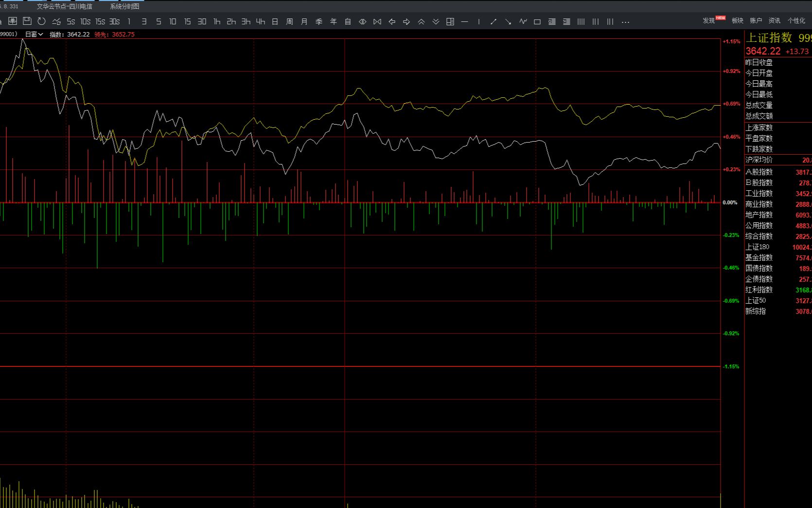Select the 3h chart period
The height and width of the screenshot is (508, 812).
[246, 21]
